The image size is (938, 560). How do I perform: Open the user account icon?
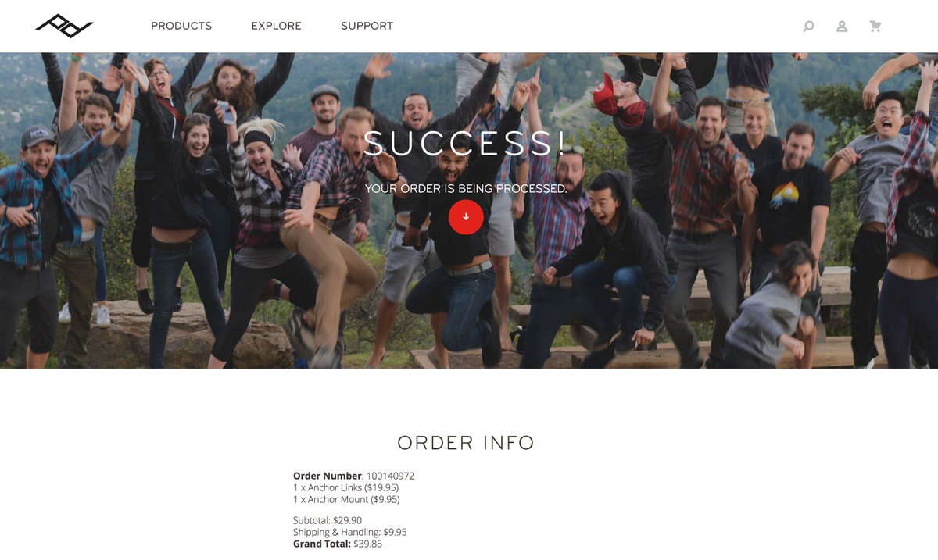[842, 27]
